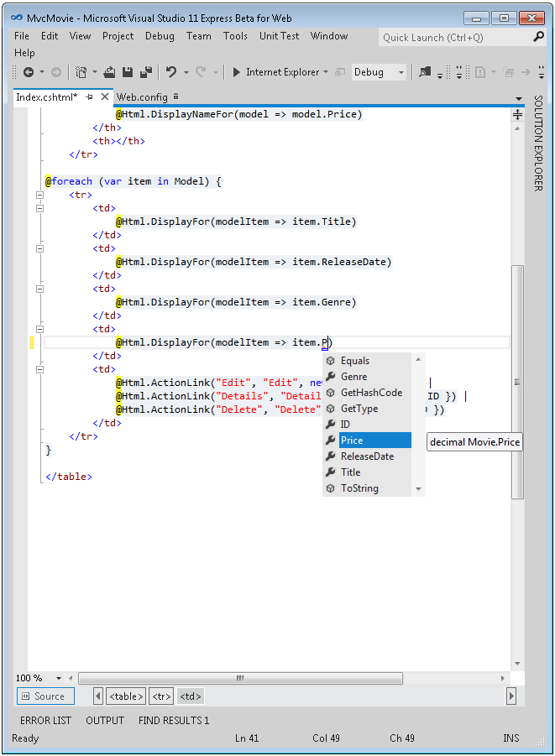Click the browser refresh icon beside Internet Explorer
The width and height of the screenshot is (555, 756).
[x=340, y=72]
